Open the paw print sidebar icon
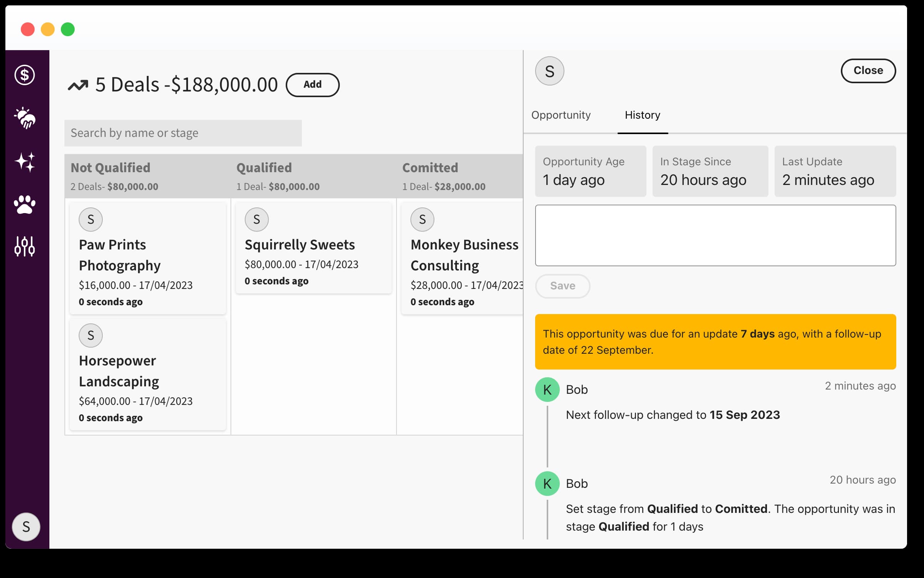924x578 pixels. pos(25,204)
